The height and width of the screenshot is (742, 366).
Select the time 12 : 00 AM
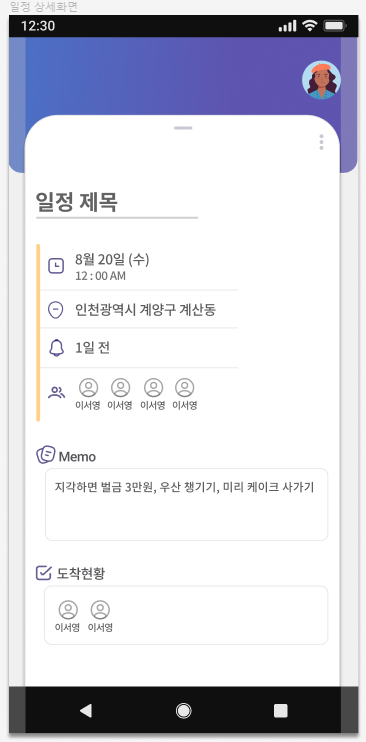pyautogui.click(x=100, y=276)
